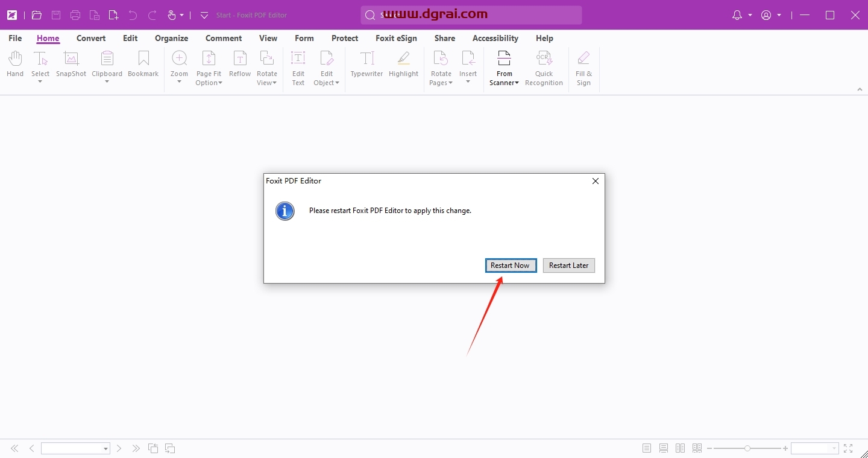Click the Restart Later button
The width and height of the screenshot is (868, 458).
click(x=568, y=266)
